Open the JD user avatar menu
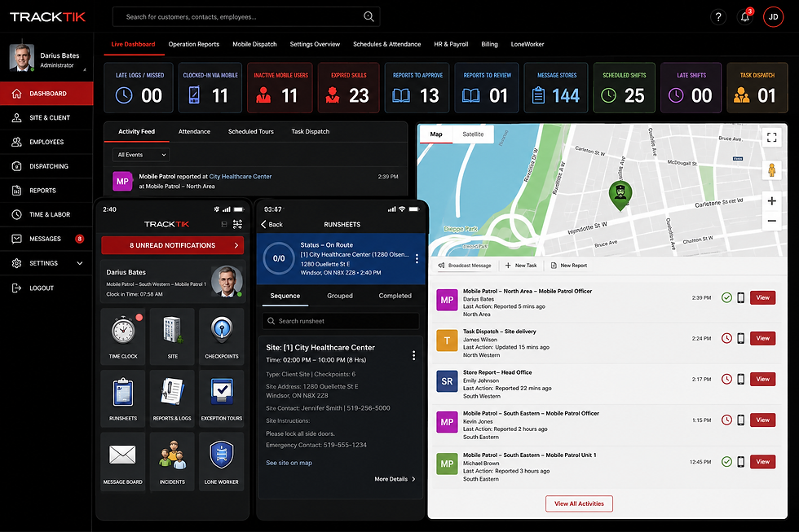The height and width of the screenshot is (532, 799). (773, 17)
